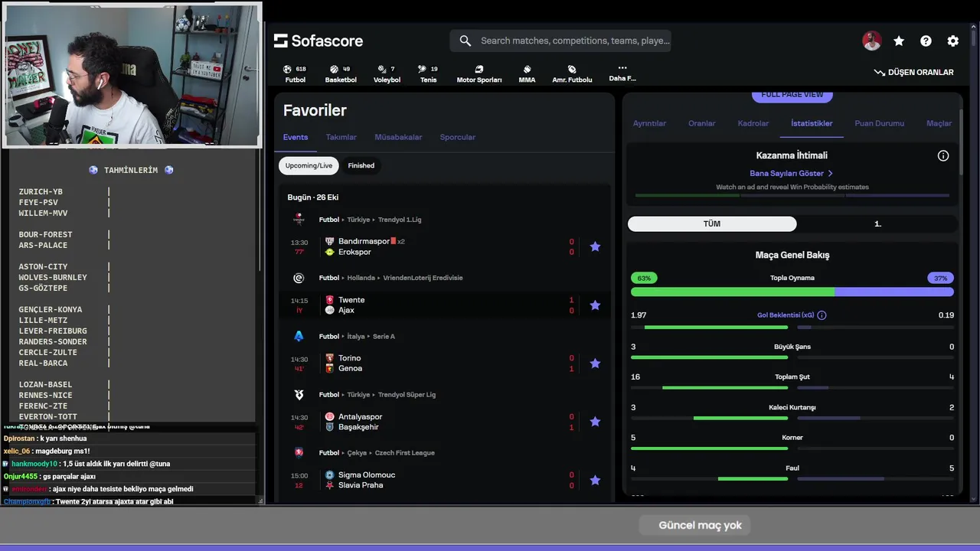Click the locked win probability bar

(x=792, y=195)
